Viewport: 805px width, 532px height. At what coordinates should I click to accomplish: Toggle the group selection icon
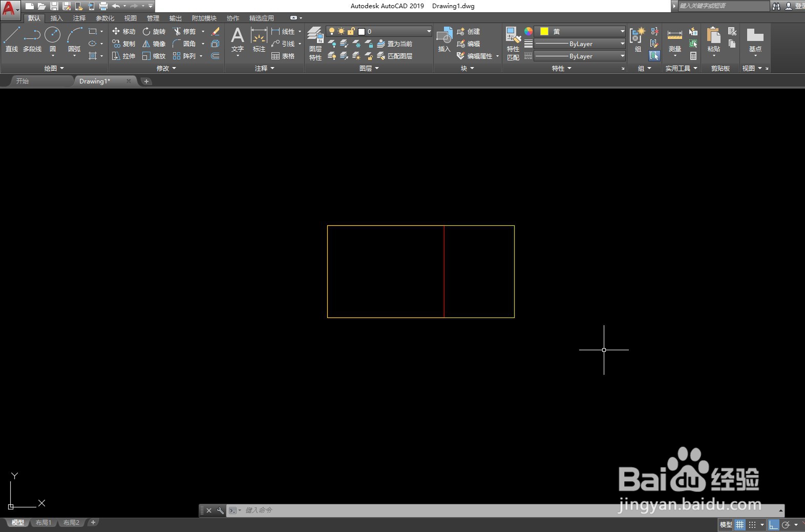pyautogui.click(x=654, y=56)
